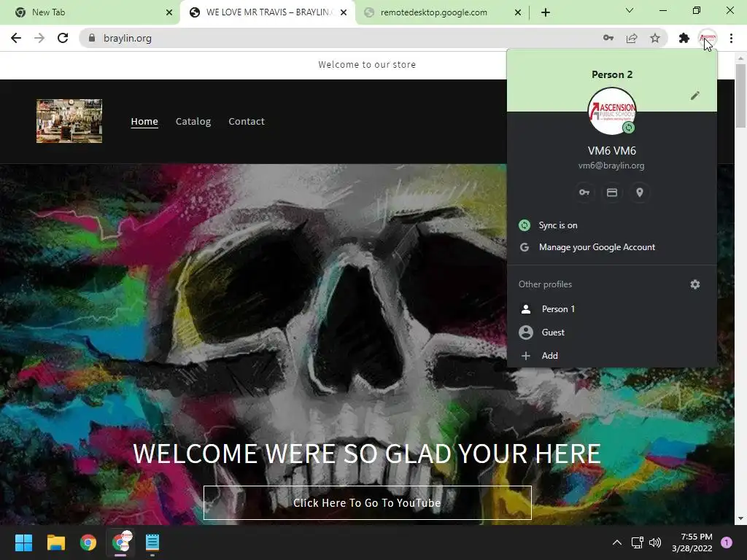
Task: Open the Extensions puzzle icon
Action: (x=684, y=38)
